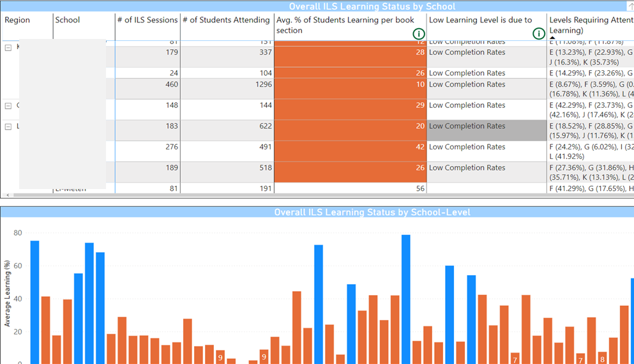The height and width of the screenshot is (364, 634).
Task: Select the 183 ILS sessions cell
Action: coord(147,131)
